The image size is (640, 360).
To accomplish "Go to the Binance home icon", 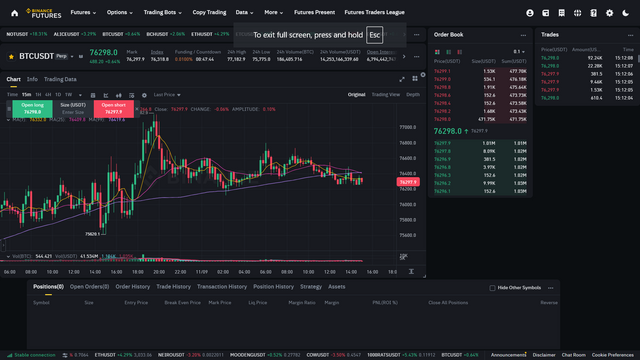I will tap(15, 13).
